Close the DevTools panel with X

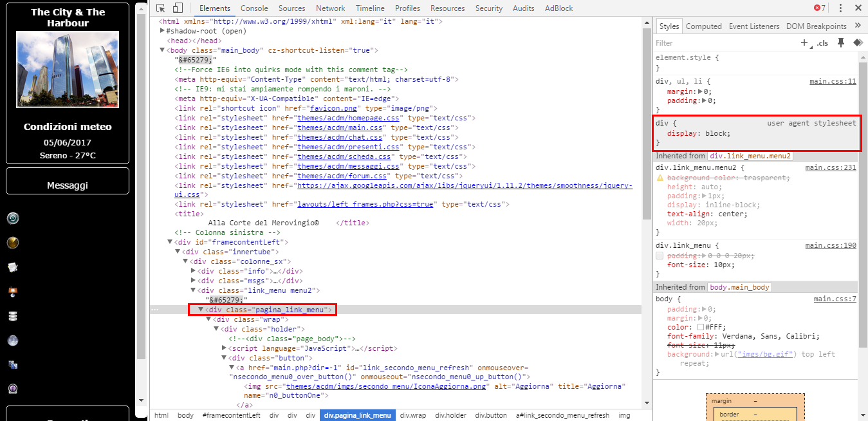[x=858, y=8]
